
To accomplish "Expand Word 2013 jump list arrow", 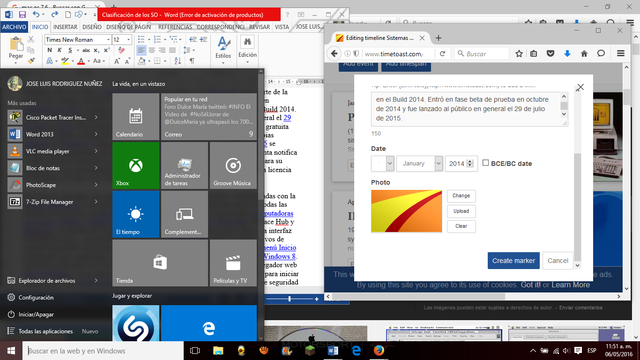I will click(96, 134).
